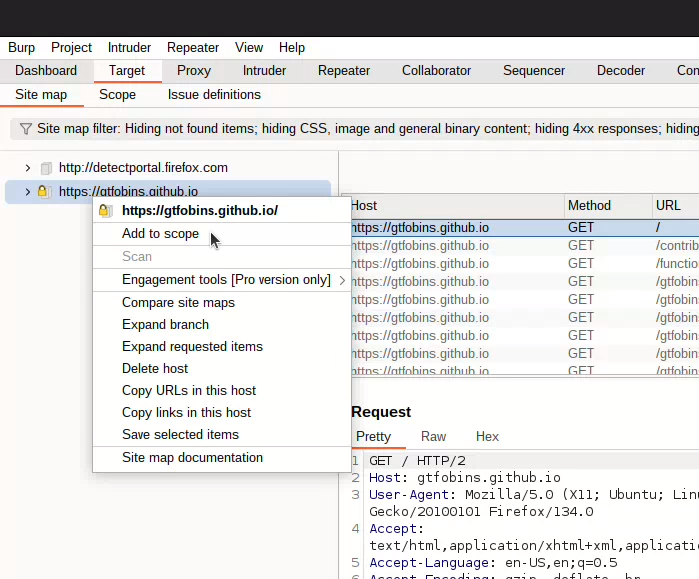Select the table row with URL /contrib

[525, 246]
